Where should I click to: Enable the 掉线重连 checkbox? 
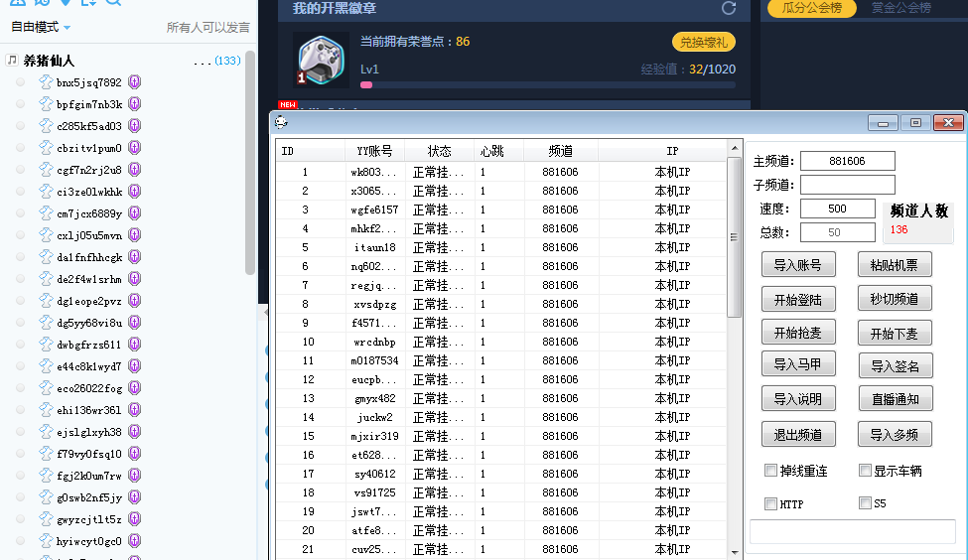(770, 471)
